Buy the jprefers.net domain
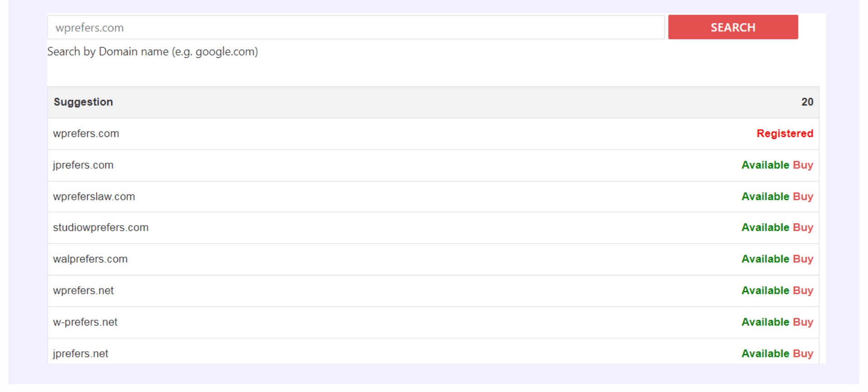 pos(803,353)
